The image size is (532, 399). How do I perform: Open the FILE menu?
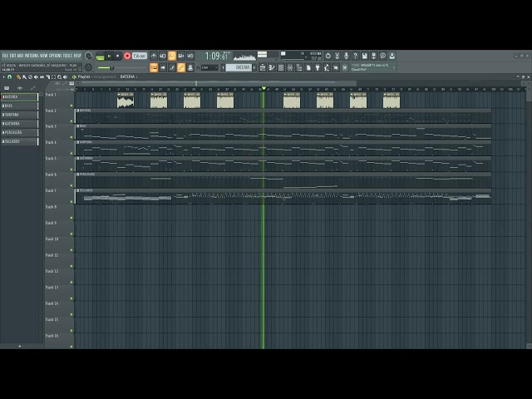pyautogui.click(x=5, y=56)
